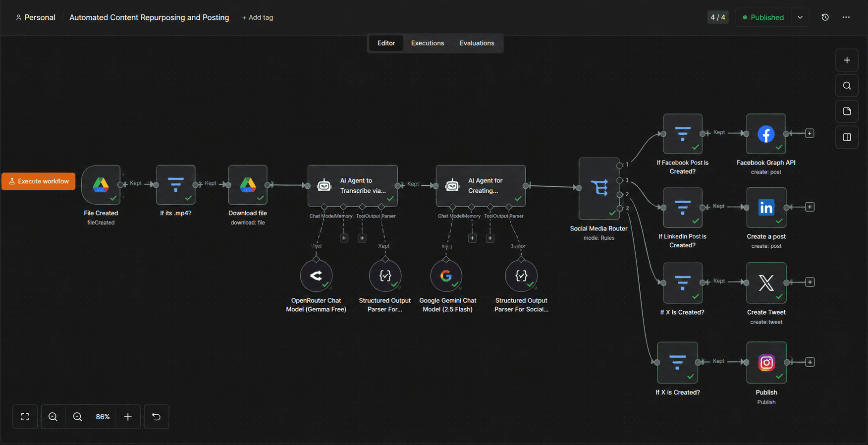Click the Execute workflow button
The image size is (868, 445).
click(39, 181)
